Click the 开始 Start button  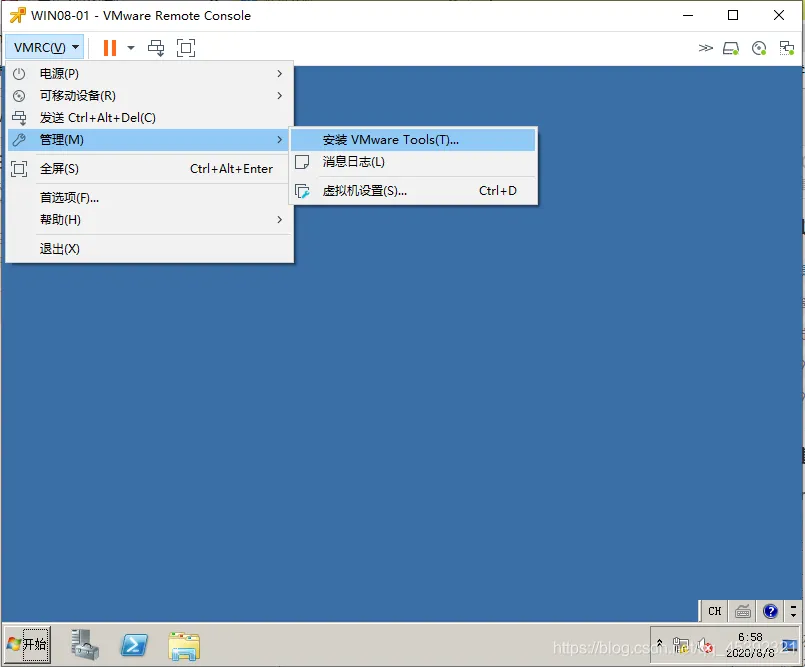click(x=28, y=644)
